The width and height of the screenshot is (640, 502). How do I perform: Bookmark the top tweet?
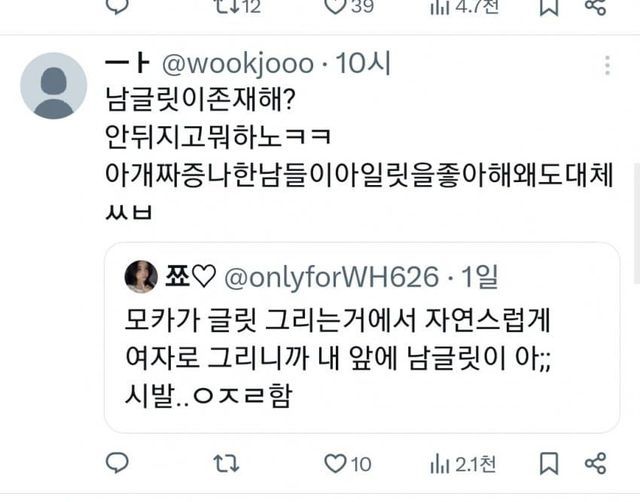(549, 7)
